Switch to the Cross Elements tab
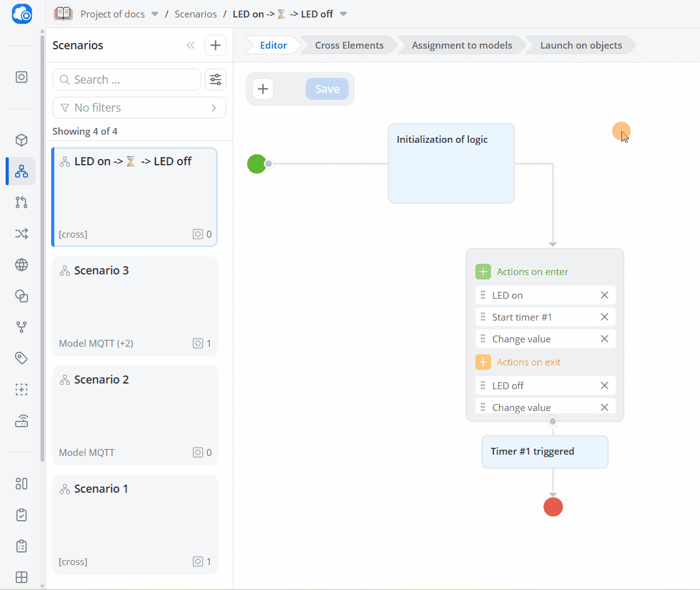700x590 pixels. pyautogui.click(x=349, y=45)
